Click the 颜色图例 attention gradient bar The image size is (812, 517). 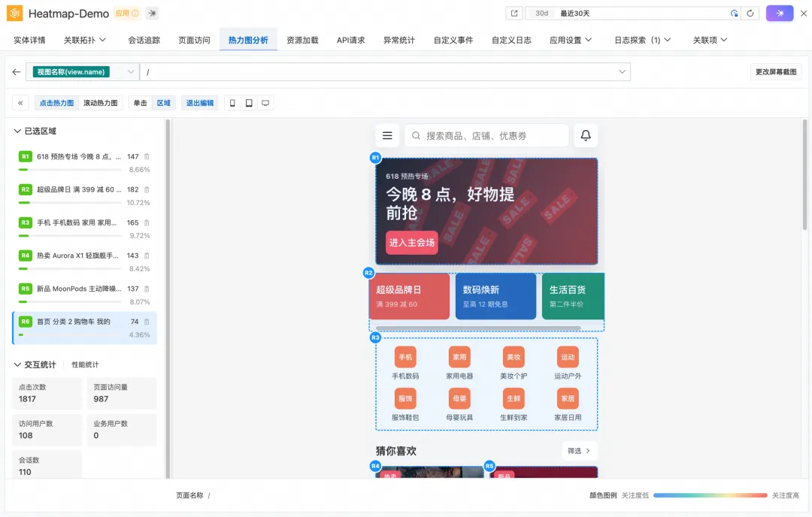(710, 495)
